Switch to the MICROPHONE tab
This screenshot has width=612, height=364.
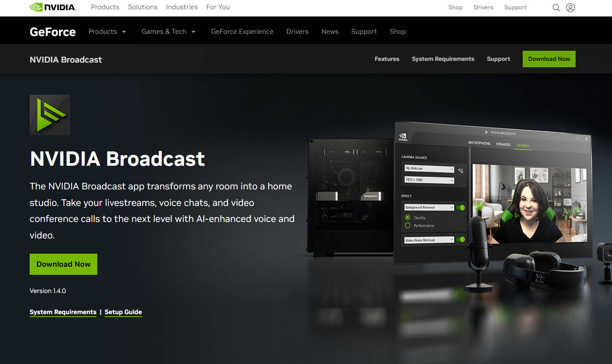pos(479,143)
